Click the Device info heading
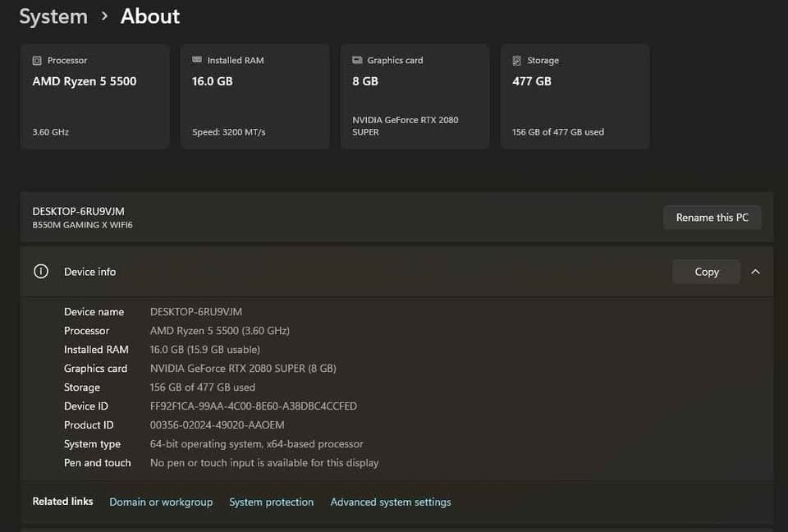This screenshot has width=788, height=532. click(x=90, y=272)
